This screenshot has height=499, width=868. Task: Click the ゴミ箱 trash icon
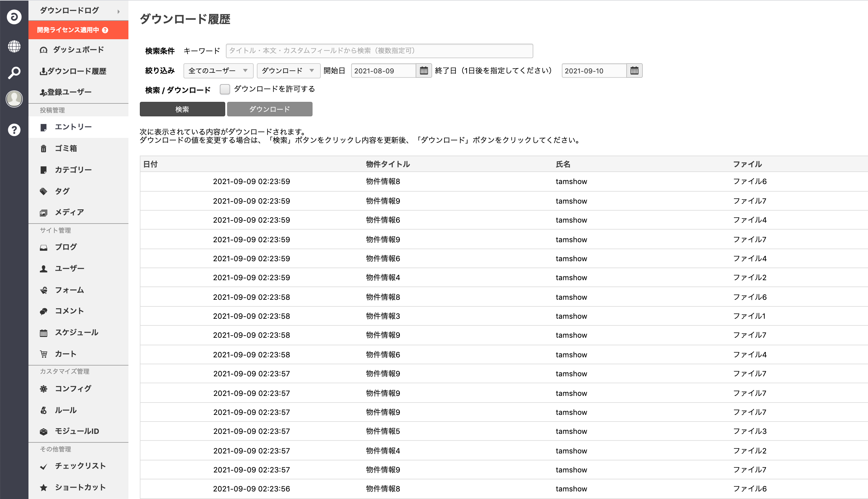tap(44, 149)
